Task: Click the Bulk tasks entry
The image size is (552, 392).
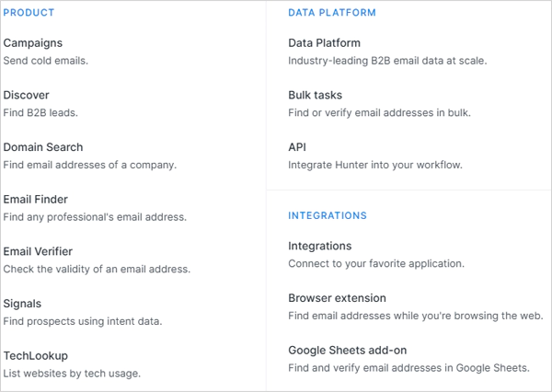Action: pyautogui.click(x=315, y=95)
